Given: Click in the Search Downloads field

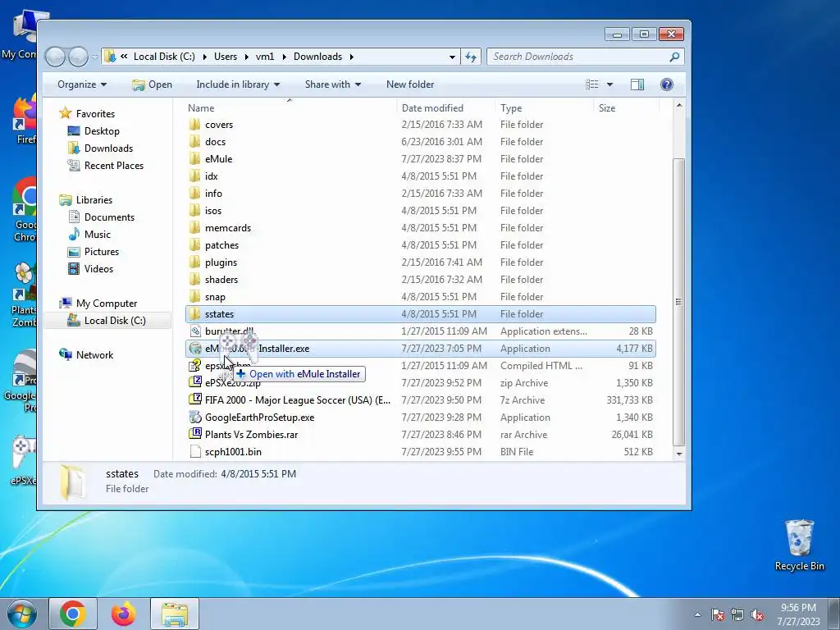Looking at the screenshot, I should [578, 57].
